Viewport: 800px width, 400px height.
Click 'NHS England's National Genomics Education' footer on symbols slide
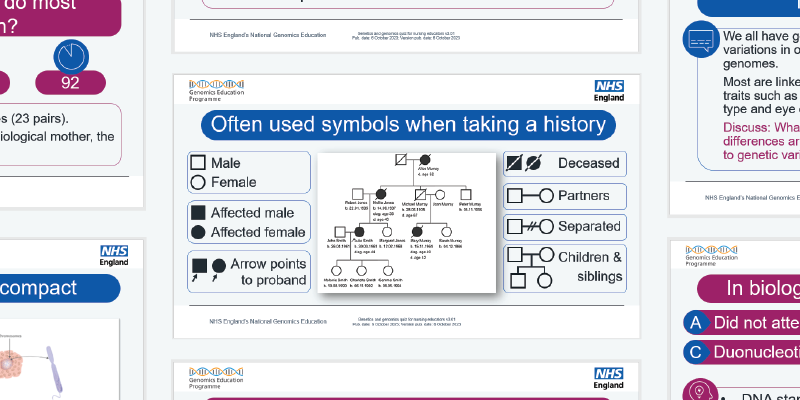click(x=268, y=322)
